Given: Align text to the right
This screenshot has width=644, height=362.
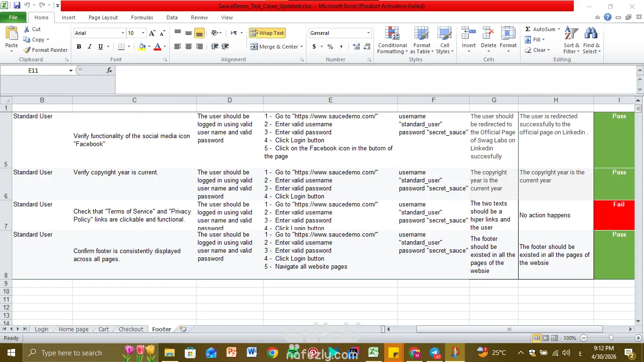Looking at the screenshot, I should click(x=199, y=47).
